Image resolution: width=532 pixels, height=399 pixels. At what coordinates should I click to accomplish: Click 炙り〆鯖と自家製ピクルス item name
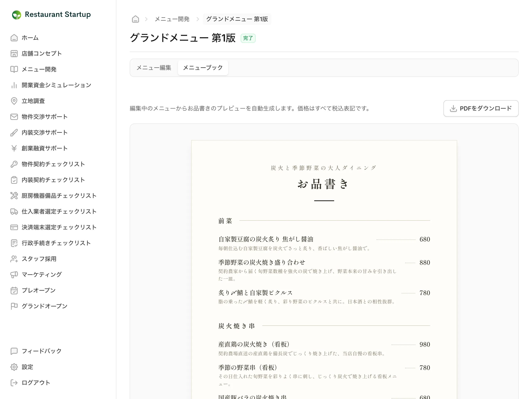(256, 293)
